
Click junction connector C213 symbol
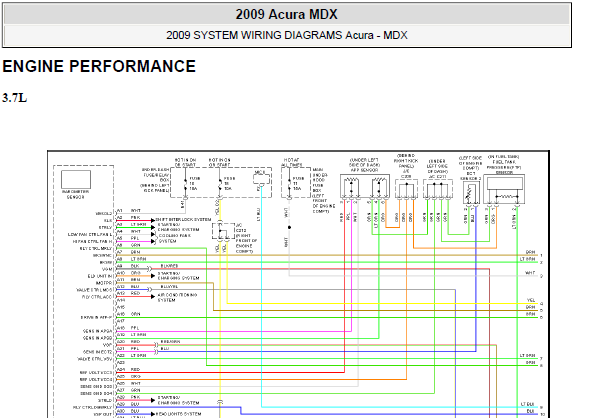[x=223, y=231]
